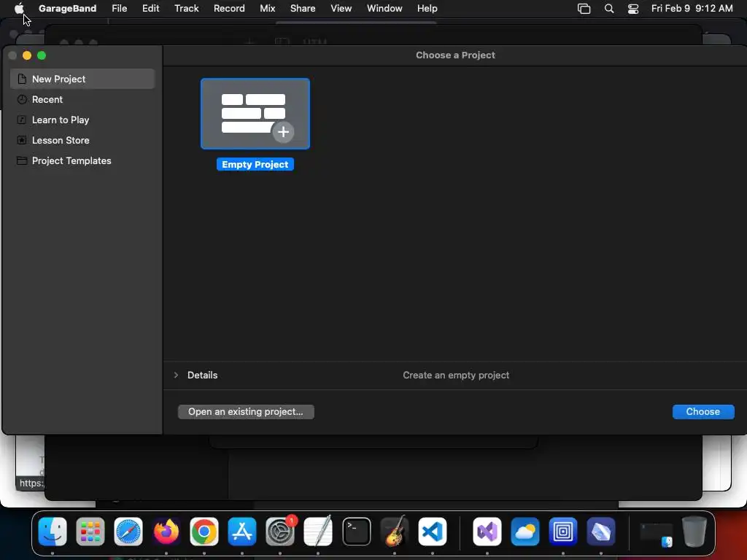
Task: Launch Safari from the Dock
Action: (x=128, y=532)
